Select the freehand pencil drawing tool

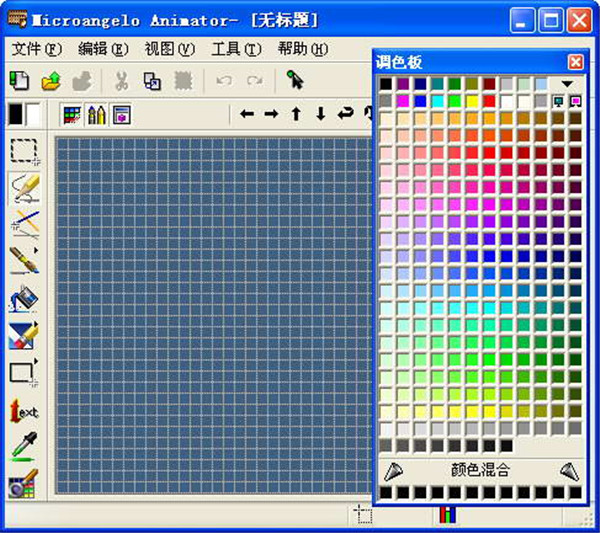24,187
